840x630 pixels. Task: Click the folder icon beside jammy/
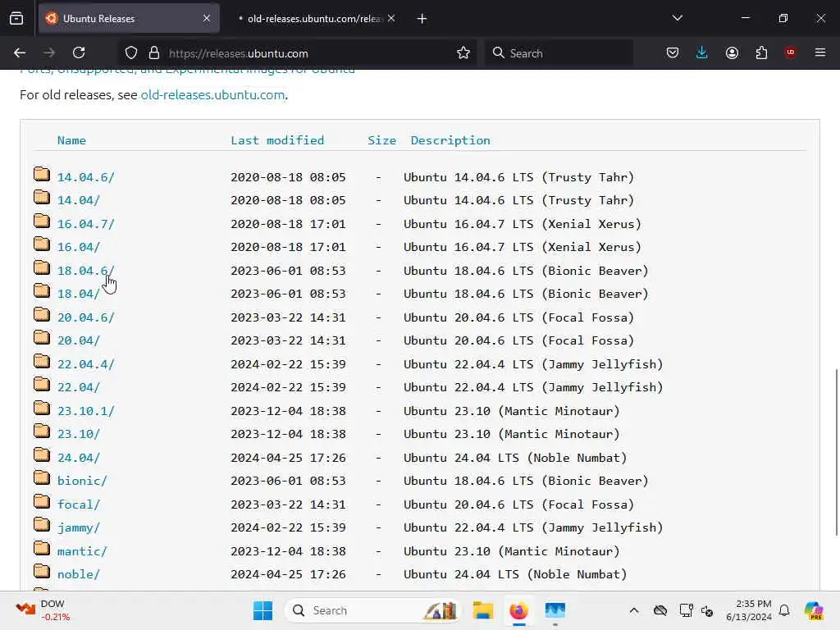(x=42, y=525)
